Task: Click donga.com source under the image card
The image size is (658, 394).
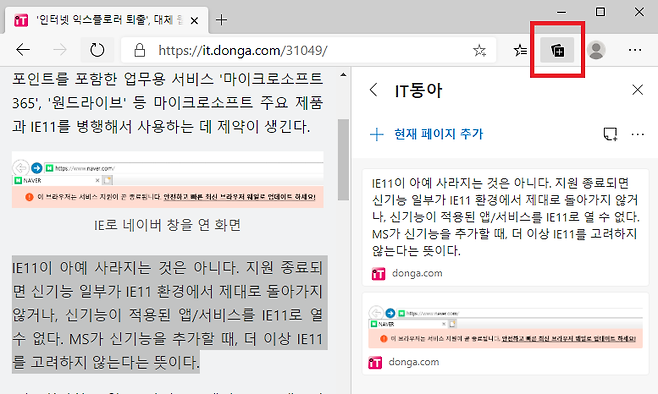Action: [x=414, y=362]
